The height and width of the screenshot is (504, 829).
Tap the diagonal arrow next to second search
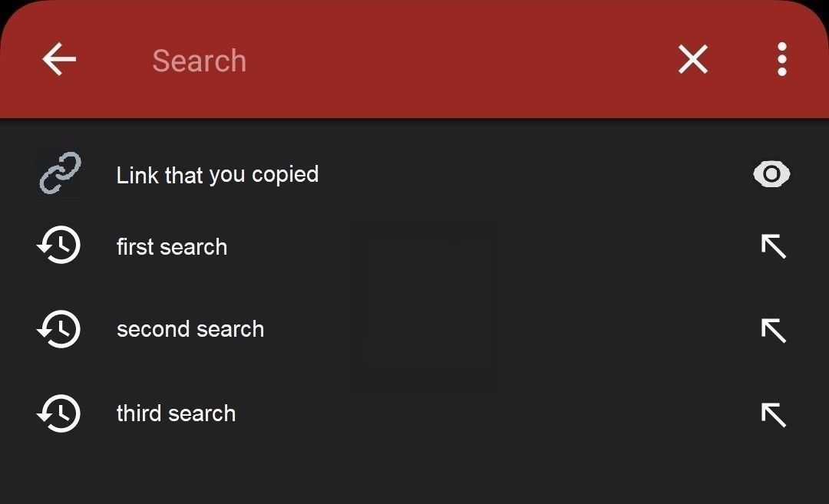point(774,330)
